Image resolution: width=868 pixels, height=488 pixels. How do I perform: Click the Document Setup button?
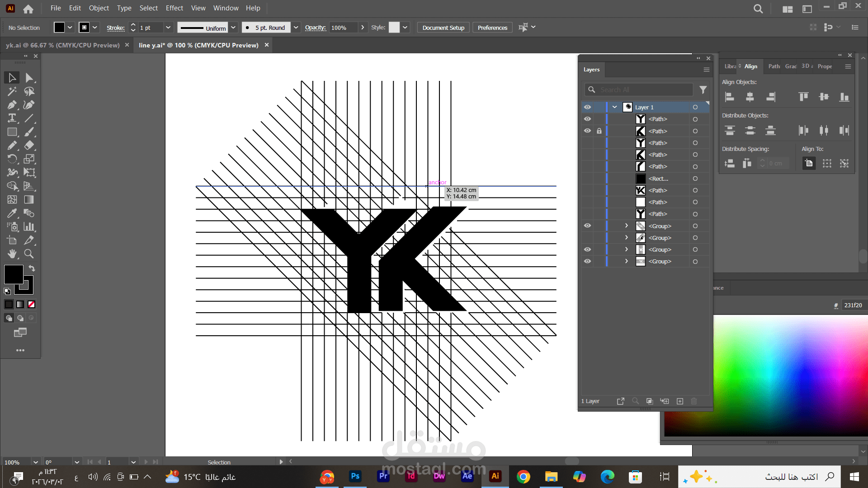[443, 28]
